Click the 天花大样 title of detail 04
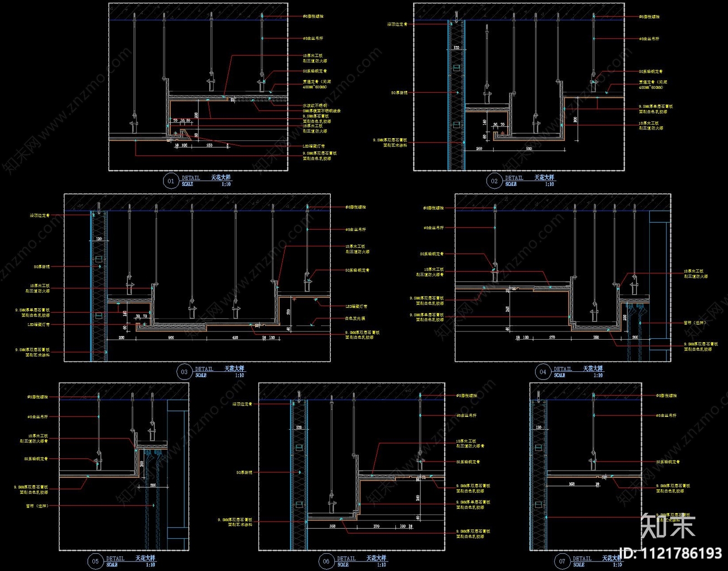This screenshot has height=571, width=728. (x=593, y=368)
